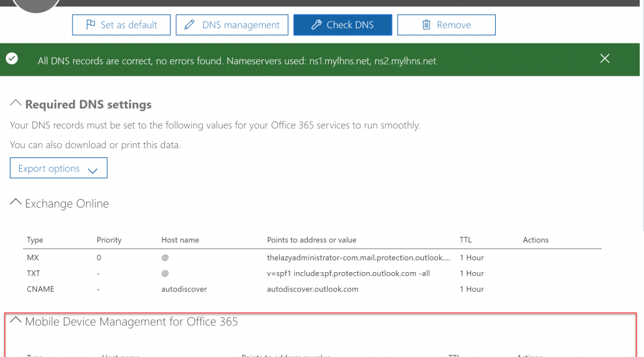Viewport: 644px width, 357px height.
Task: Click the Exchange Online heading text
Action: click(67, 203)
